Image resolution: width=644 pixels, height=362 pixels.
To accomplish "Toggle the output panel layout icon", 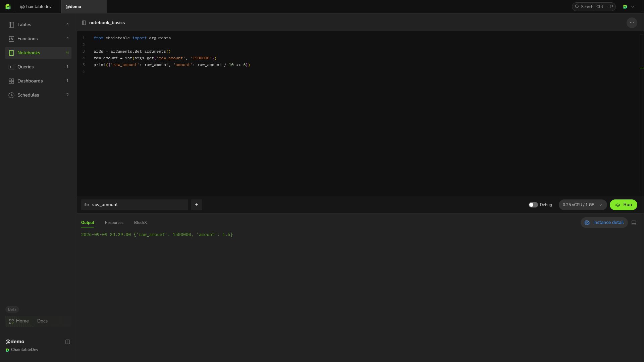I will coord(634,223).
